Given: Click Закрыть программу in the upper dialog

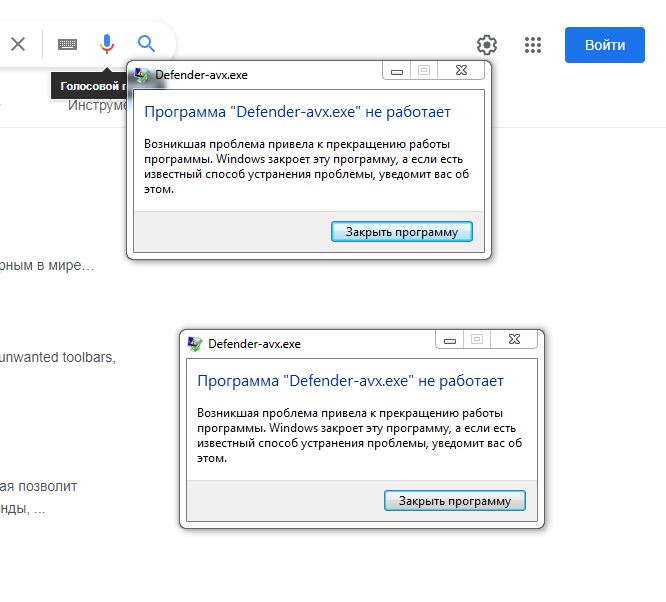Looking at the screenshot, I should click(401, 232).
